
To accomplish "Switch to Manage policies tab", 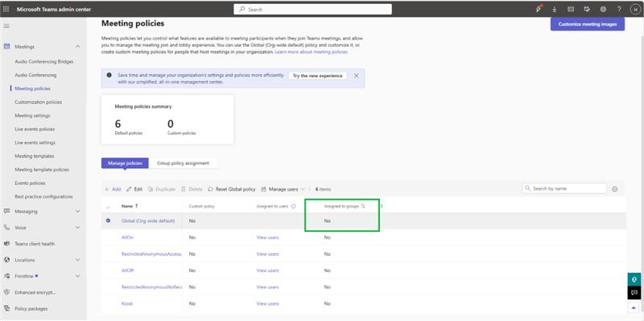I will (125, 163).
